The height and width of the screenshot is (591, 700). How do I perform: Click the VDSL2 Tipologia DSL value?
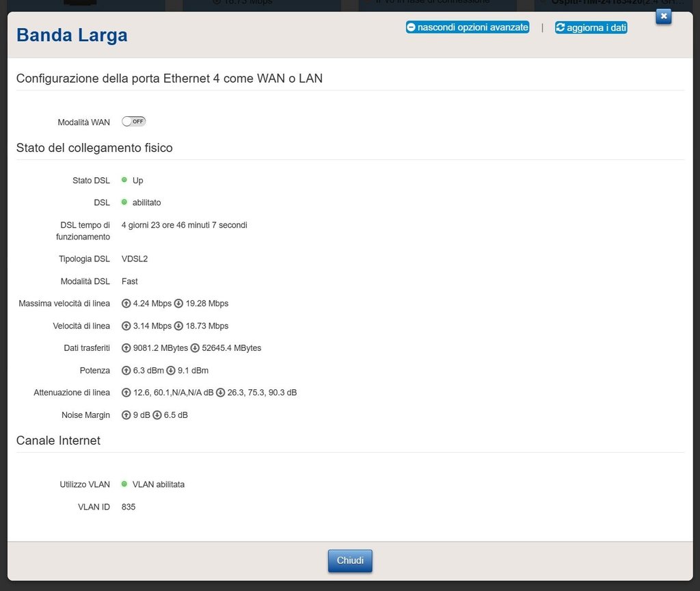135,259
